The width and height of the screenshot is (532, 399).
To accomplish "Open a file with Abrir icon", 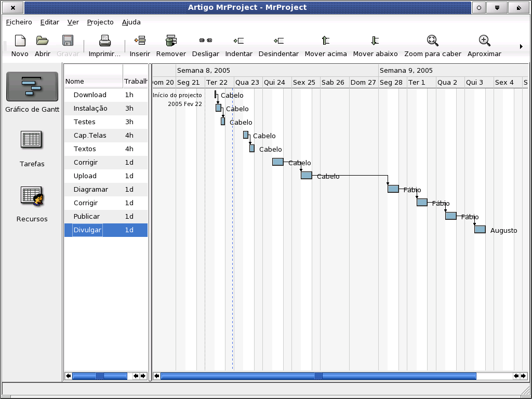I will [x=43, y=41].
